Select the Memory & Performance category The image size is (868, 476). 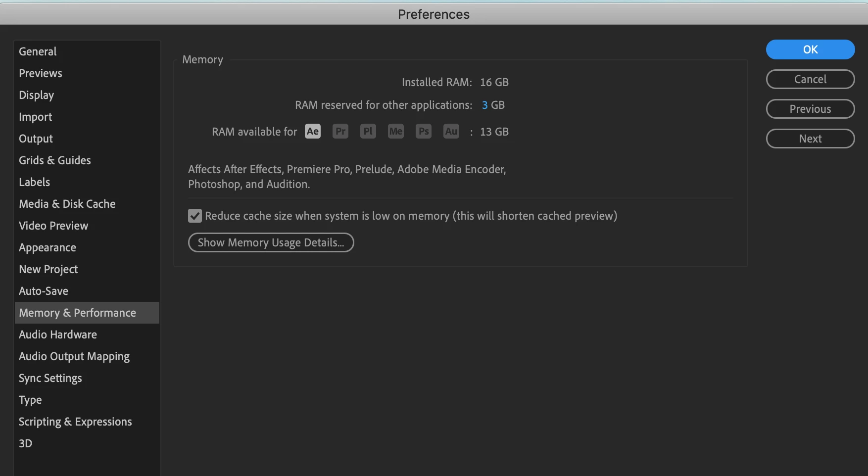click(x=87, y=313)
